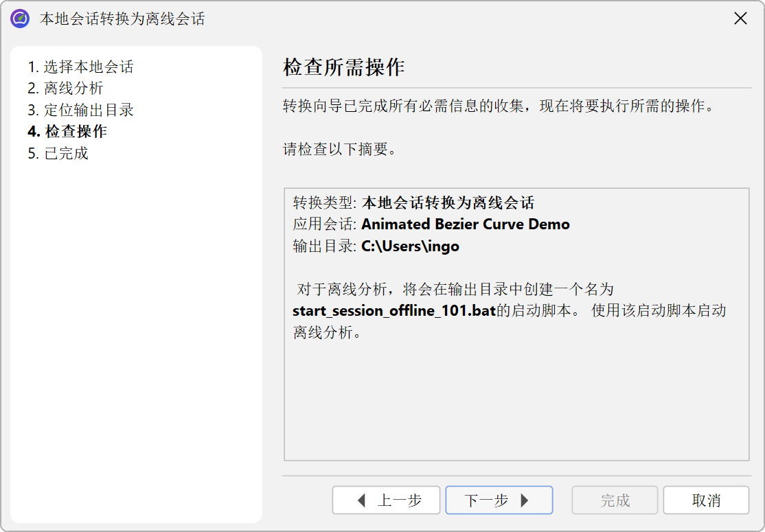The width and height of the screenshot is (765, 532).
Task: Click the disabled 完成 button
Action: [615, 500]
